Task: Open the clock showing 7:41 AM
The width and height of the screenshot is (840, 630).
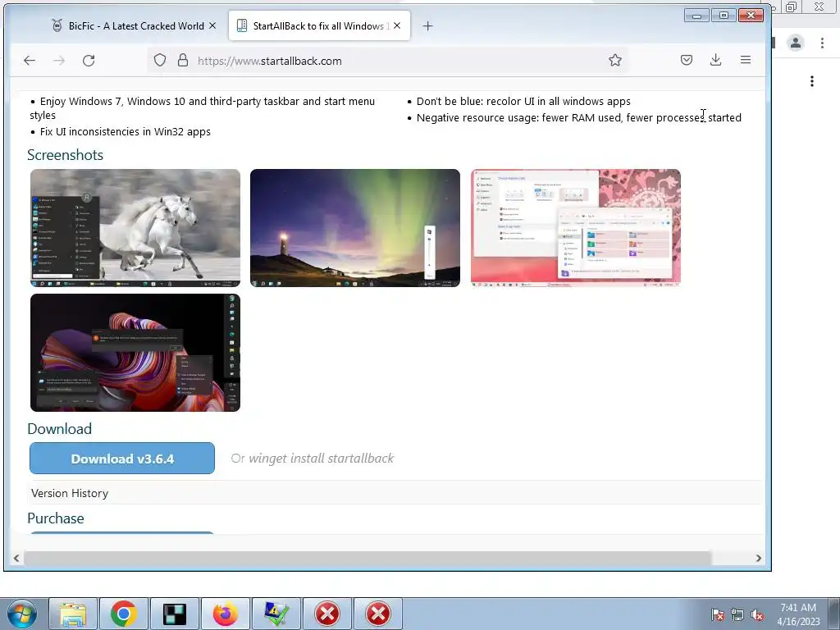Action: (798, 614)
